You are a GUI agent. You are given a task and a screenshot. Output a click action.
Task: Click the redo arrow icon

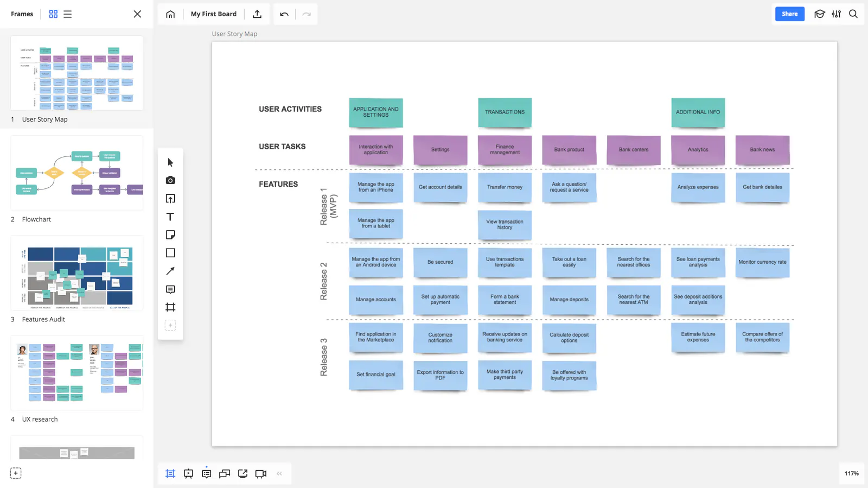[x=307, y=14]
